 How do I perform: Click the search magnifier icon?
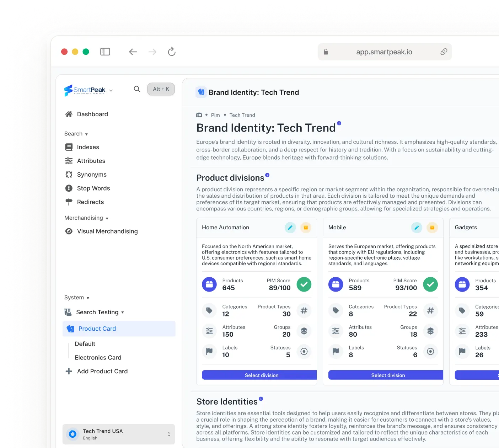137,89
